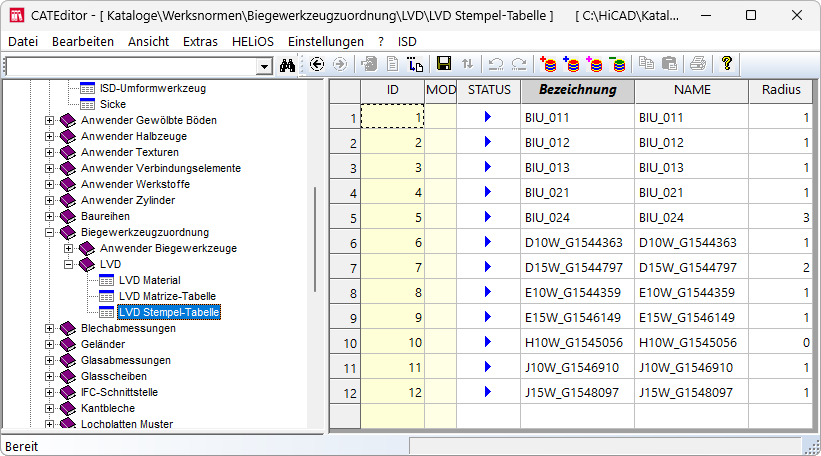Click the binoculars search icon
This screenshot has width=821, height=456.
point(287,65)
